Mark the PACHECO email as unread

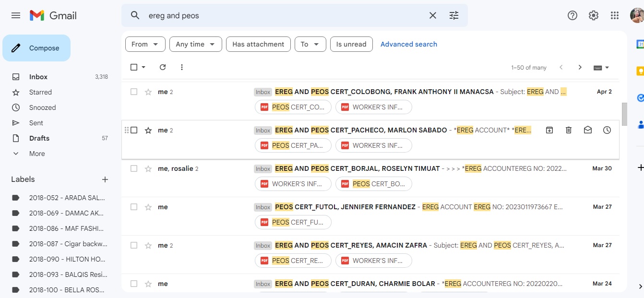(588, 130)
